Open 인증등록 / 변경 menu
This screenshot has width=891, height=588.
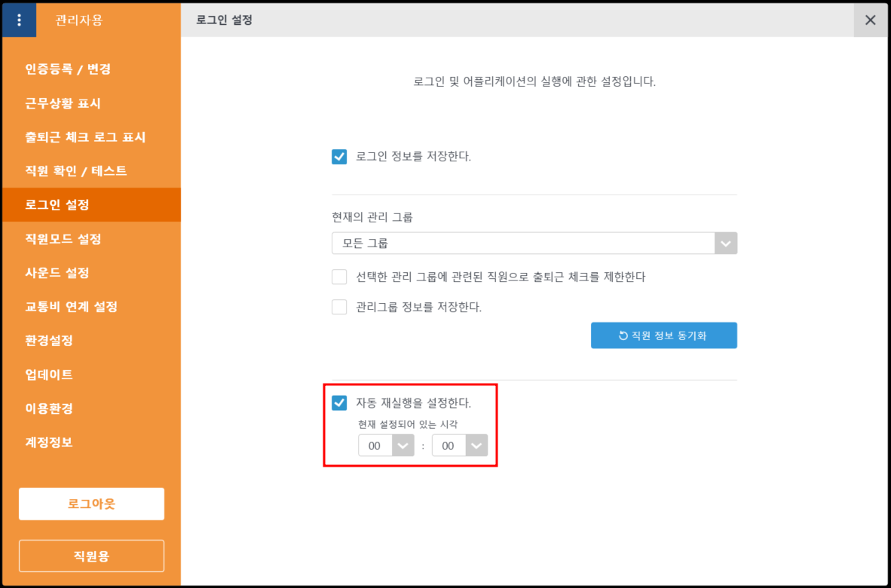68,69
